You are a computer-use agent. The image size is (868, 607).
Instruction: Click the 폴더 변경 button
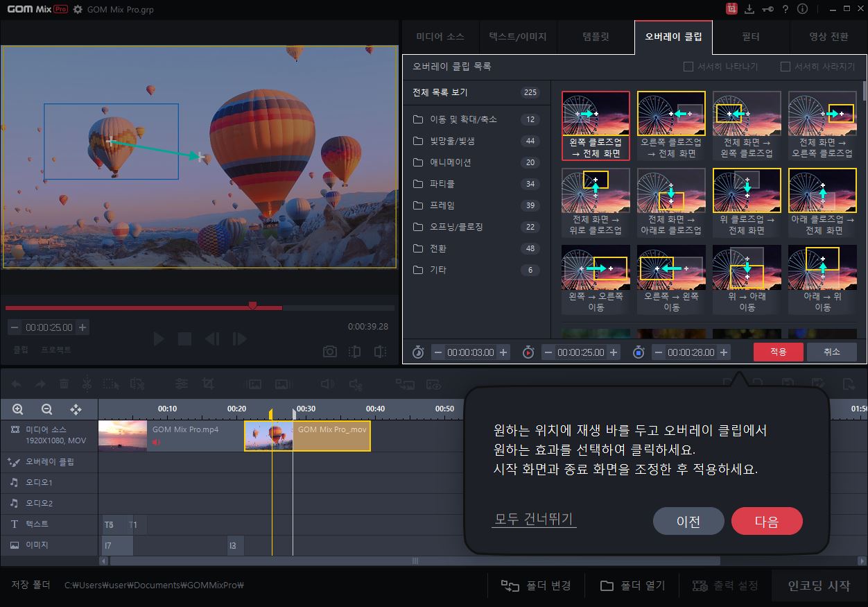click(537, 585)
